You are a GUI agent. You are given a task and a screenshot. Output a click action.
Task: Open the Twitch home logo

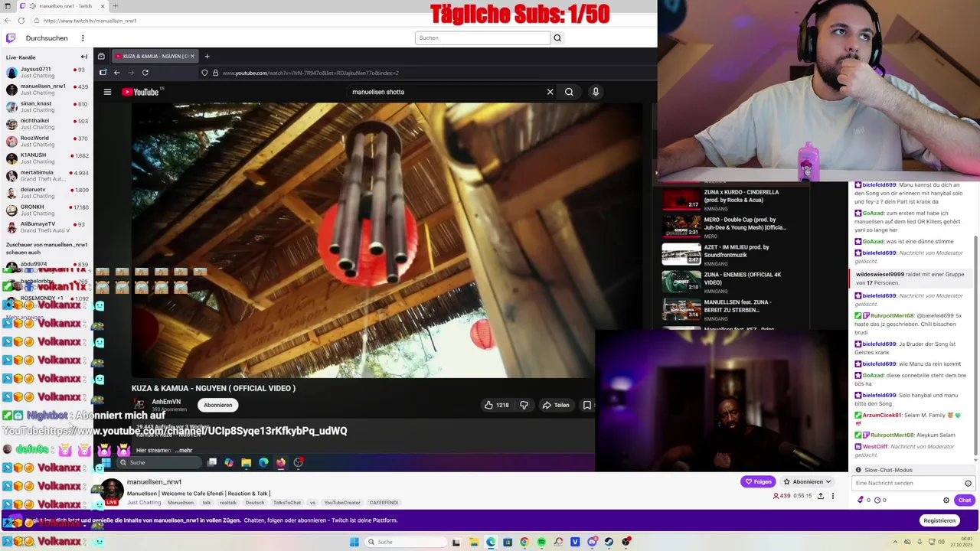pyautogui.click(x=11, y=37)
